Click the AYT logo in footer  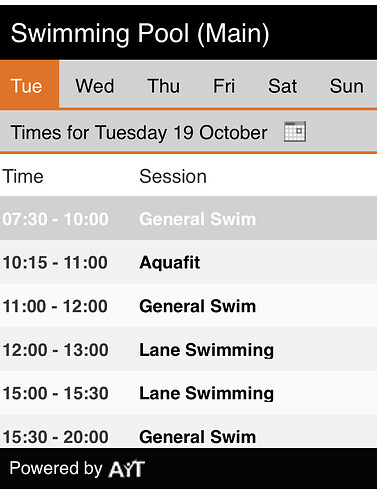coord(127,469)
